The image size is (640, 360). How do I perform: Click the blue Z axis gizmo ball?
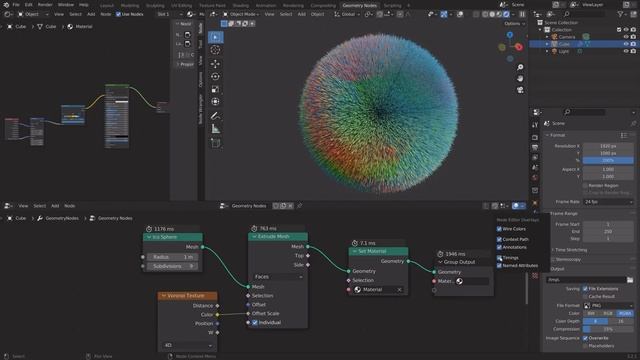(510, 35)
